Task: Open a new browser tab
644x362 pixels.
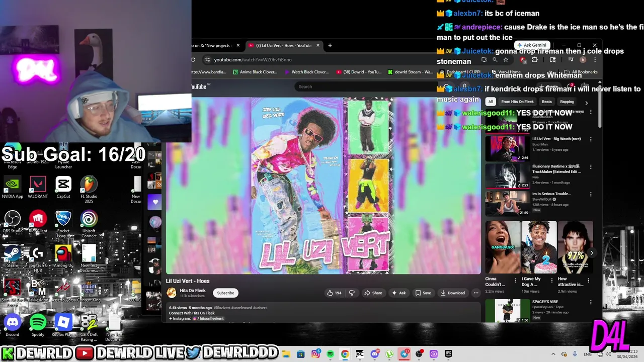Action: click(330, 45)
